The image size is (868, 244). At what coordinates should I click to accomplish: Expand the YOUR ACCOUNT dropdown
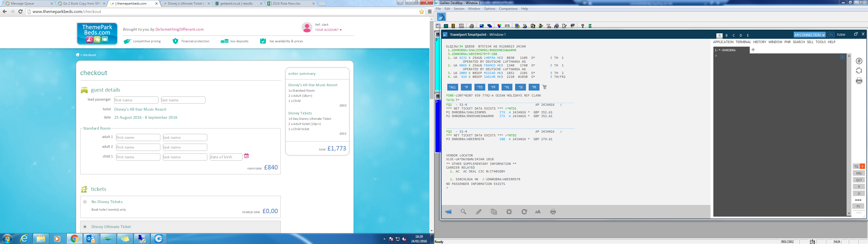click(x=328, y=30)
